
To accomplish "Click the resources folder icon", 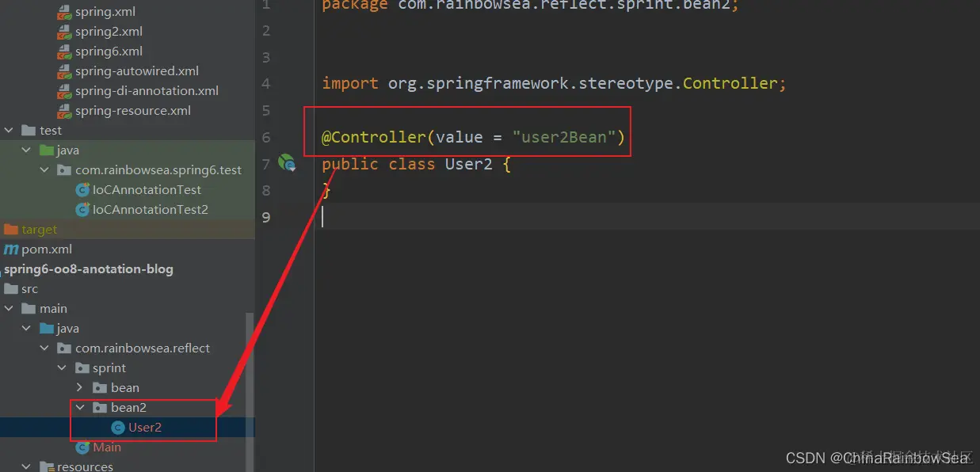I will click(46, 466).
